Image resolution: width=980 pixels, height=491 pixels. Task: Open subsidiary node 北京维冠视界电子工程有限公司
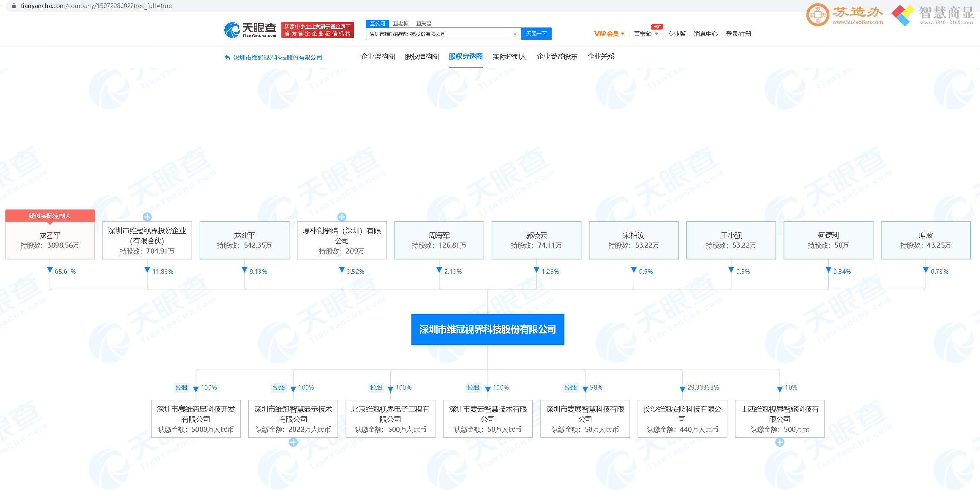pyautogui.click(x=390, y=419)
